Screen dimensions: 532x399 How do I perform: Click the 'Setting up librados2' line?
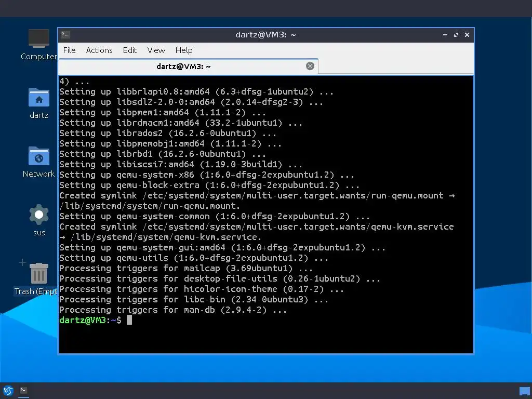pyautogui.click(x=168, y=134)
